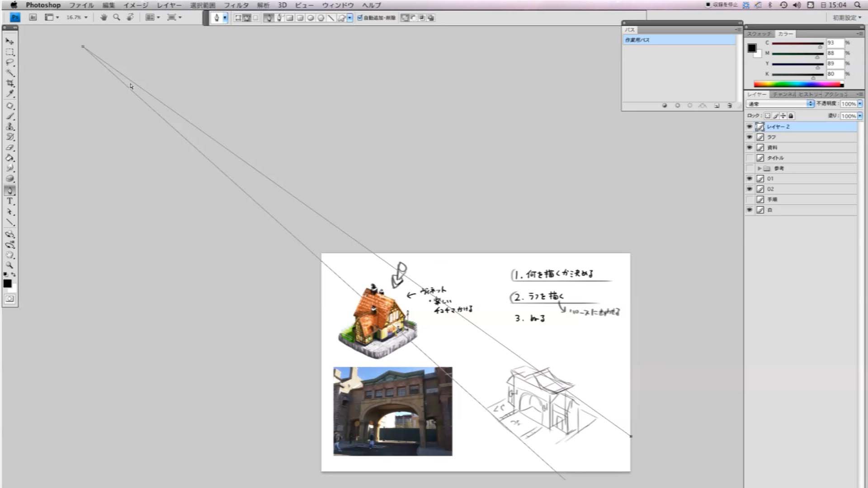Select the Brush tool
Viewport: 868px width, 488px height.
[9, 116]
